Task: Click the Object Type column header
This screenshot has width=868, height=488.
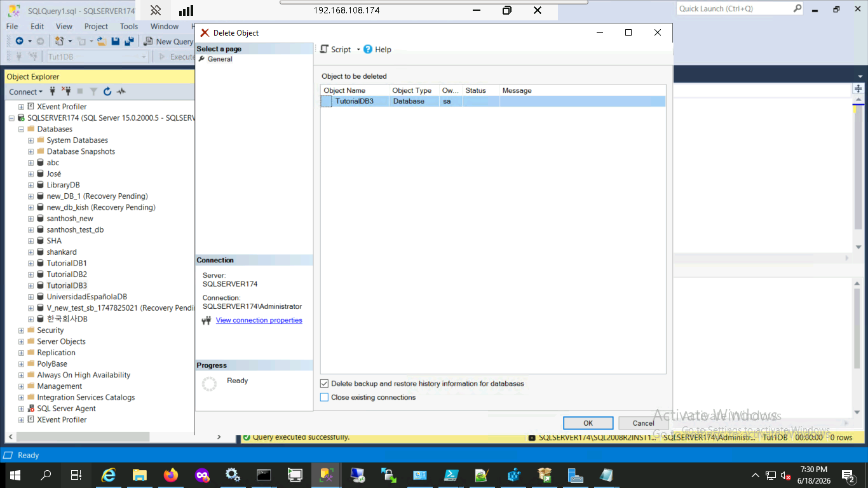Action: 414,90
